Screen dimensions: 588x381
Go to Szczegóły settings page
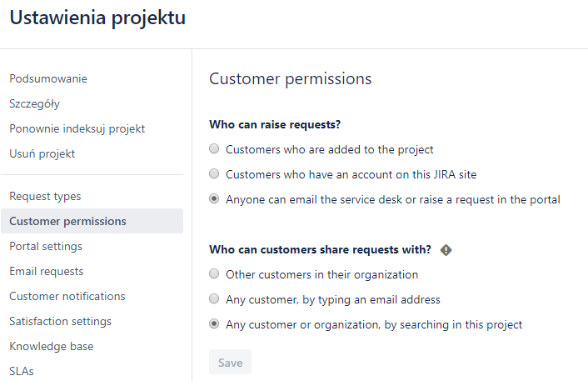point(34,104)
